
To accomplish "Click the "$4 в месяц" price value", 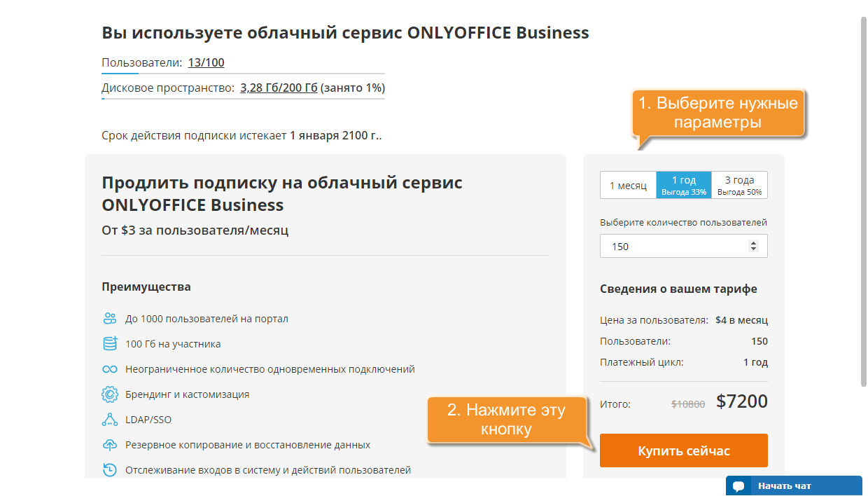I will [x=741, y=320].
